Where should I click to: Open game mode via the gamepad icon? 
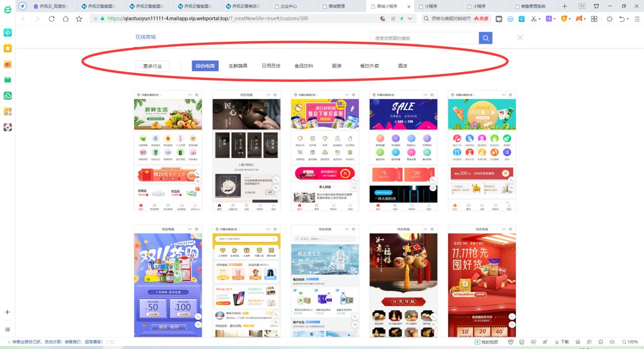point(578,19)
